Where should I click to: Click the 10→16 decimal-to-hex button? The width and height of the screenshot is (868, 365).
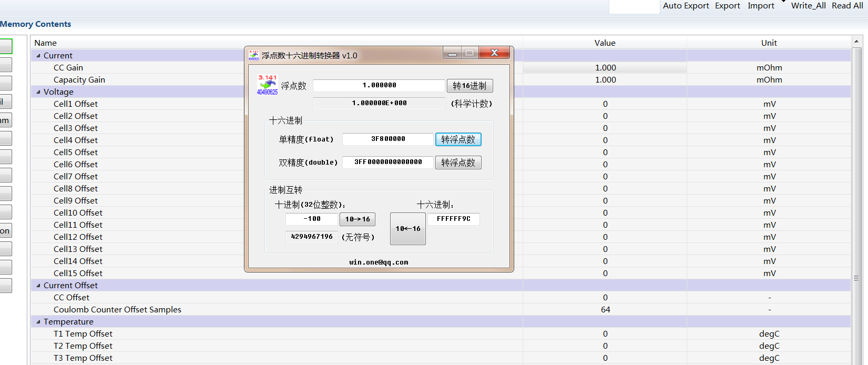[x=358, y=219]
